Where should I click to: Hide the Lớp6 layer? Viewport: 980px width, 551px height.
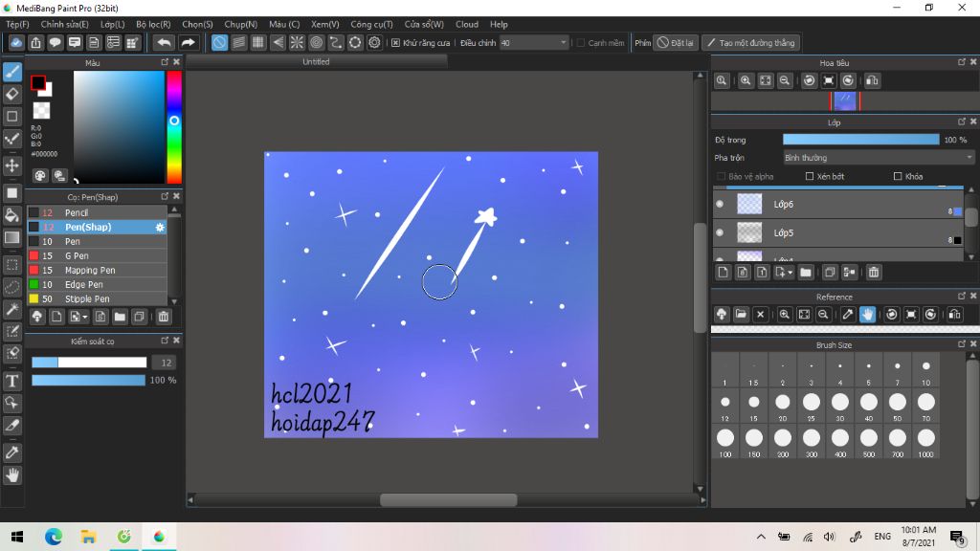coord(720,205)
